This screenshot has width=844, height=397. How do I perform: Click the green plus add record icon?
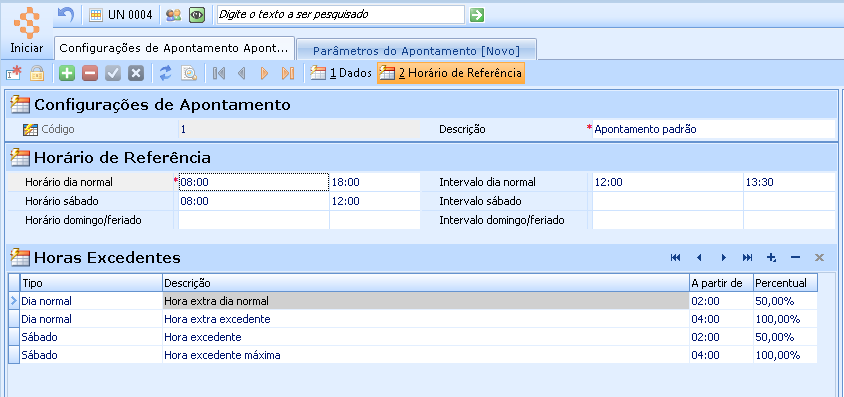[67, 73]
